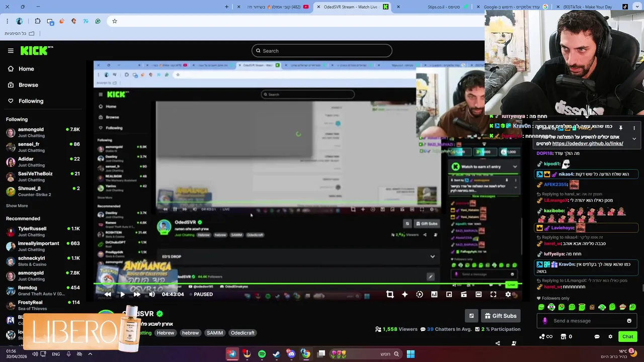Open the imreallyimportant channel

pyautogui.click(x=43, y=246)
